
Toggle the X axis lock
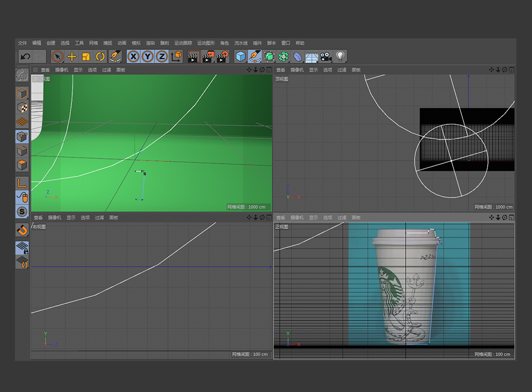[x=134, y=57]
